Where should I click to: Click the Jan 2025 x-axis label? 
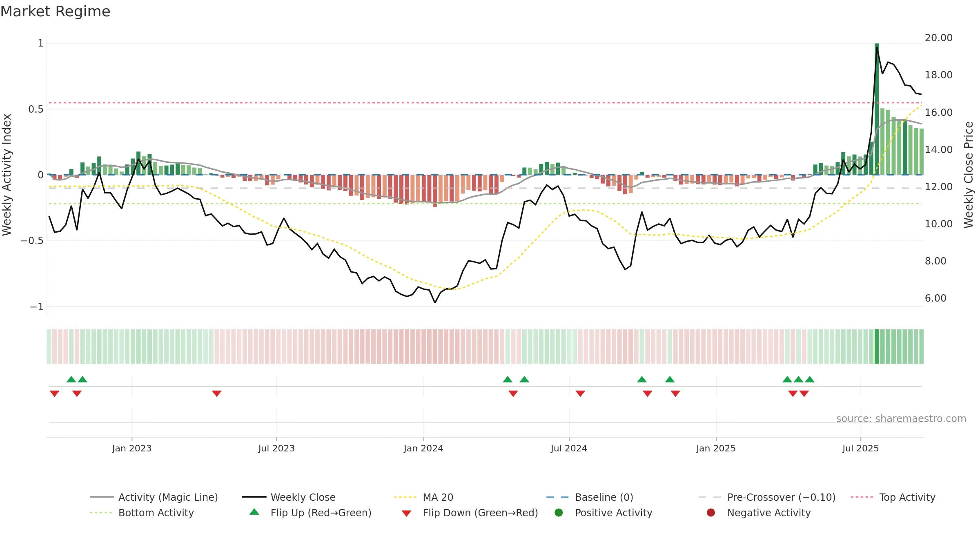pyautogui.click(x=716, y=448)
